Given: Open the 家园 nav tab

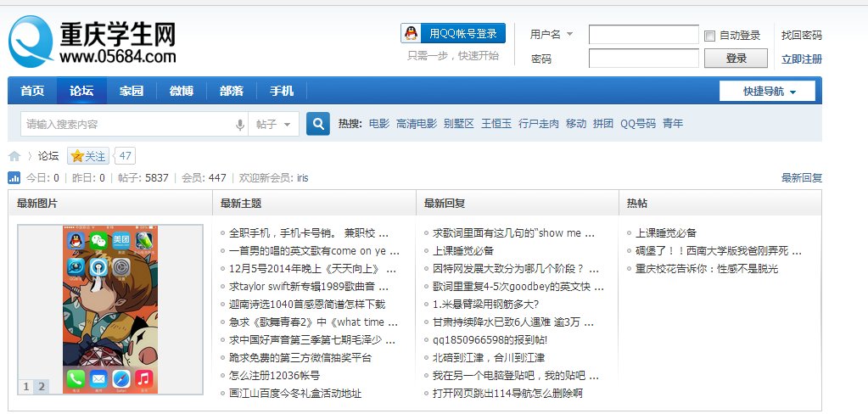Looking at the screenshot, I should click(132, 91).
